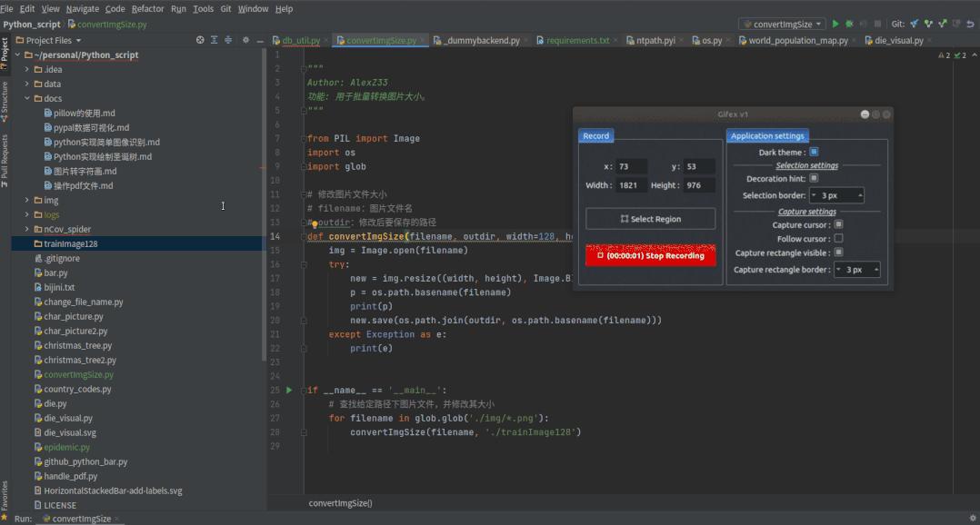The height and width of the screenshot is (525, 980).
Task: Toggle the Capture cursor checkbox
Action: pos(839,224)
